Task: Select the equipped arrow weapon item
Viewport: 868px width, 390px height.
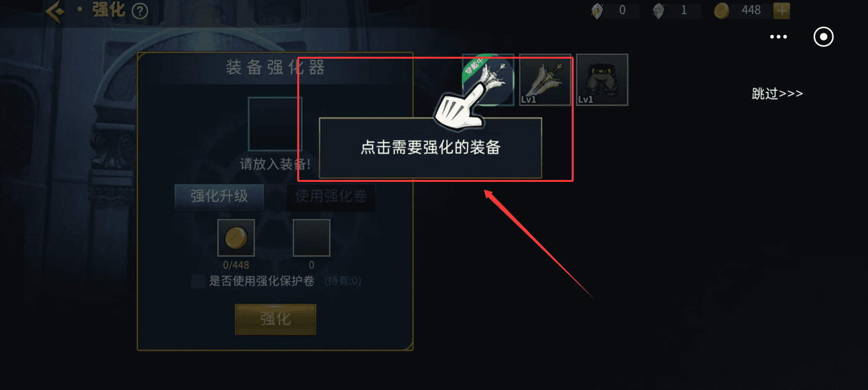Action: click(x=488, y=80)
